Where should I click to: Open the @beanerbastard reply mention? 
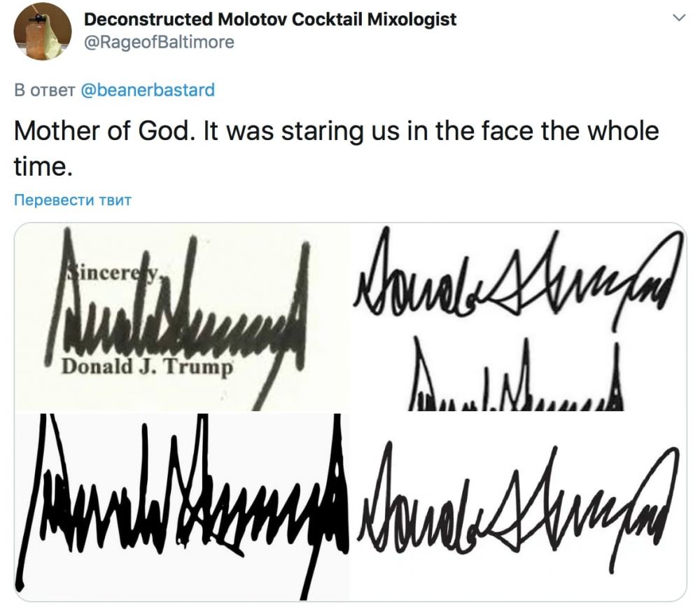click(x=148, y=90)
